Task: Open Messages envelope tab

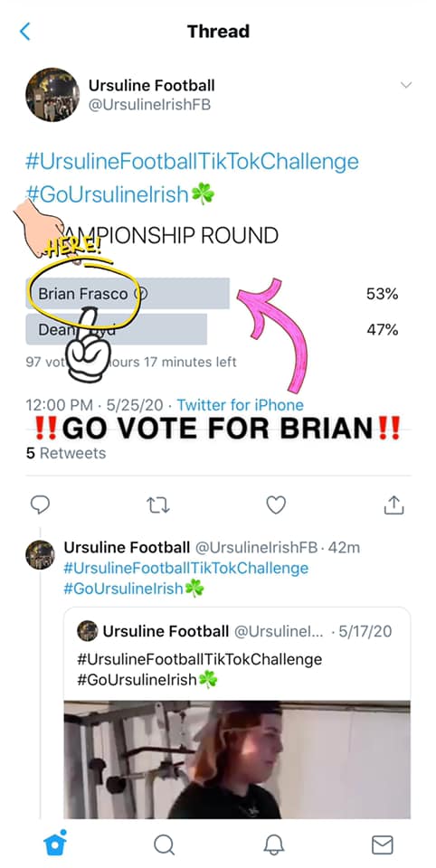Action: click(383, 844)
